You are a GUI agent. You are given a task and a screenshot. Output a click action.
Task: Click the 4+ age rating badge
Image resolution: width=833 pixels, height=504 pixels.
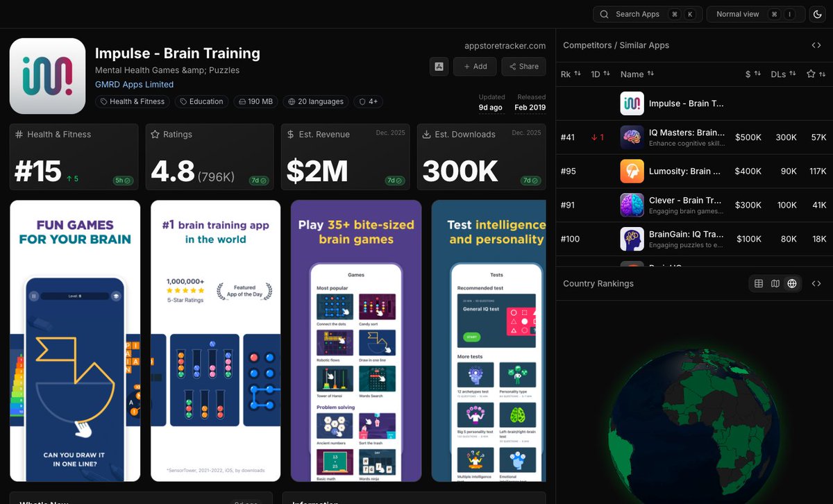click(x=368, y=101)
